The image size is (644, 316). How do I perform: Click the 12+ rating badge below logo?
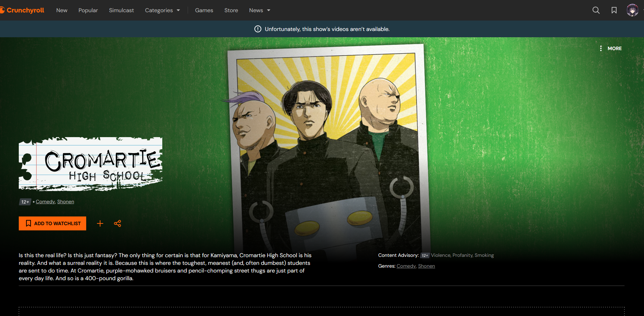click(x=25, y=202)
